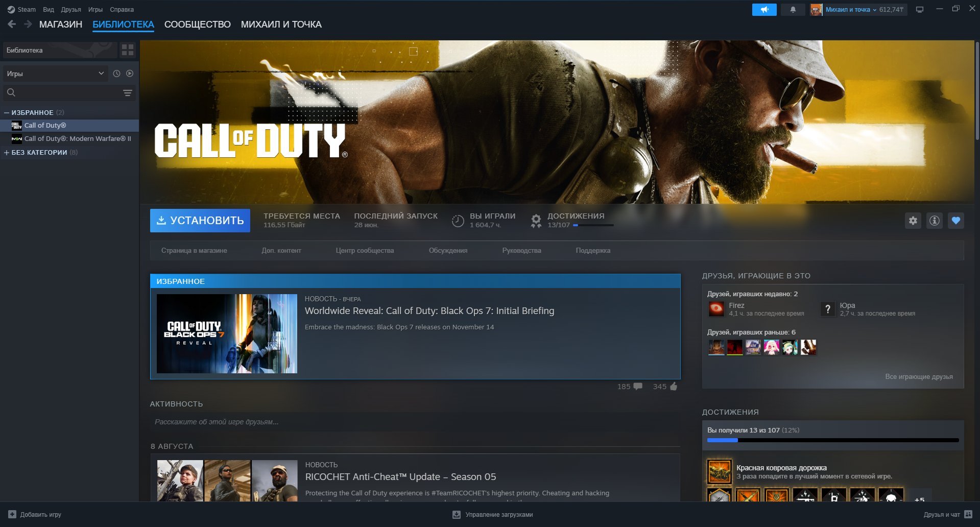This screenshot has height=527, width=980.
Task: Open the Вид menu
Action: (49, 10)
